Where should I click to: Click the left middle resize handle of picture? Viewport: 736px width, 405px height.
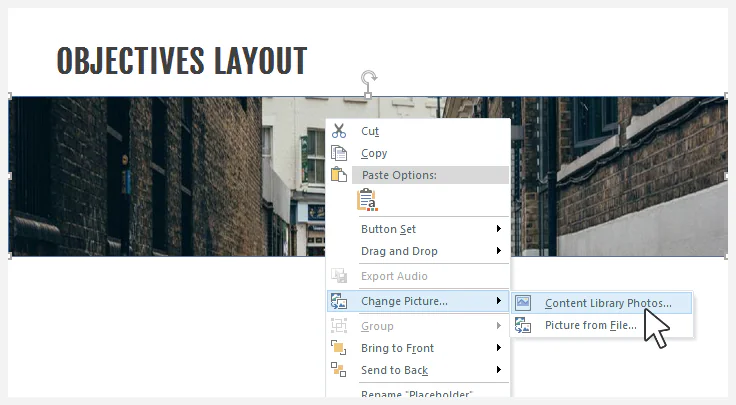point(9,176)
